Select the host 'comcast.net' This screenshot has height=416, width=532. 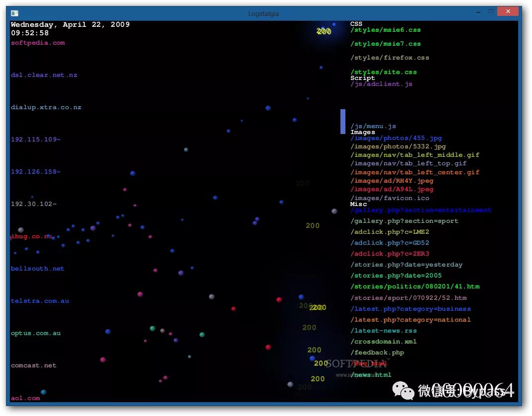coord(34,365)
